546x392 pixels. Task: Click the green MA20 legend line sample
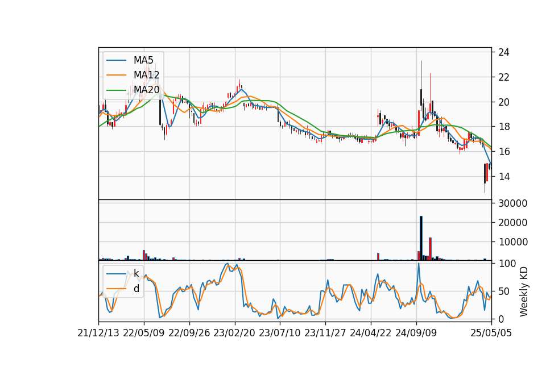coord(116,90)
